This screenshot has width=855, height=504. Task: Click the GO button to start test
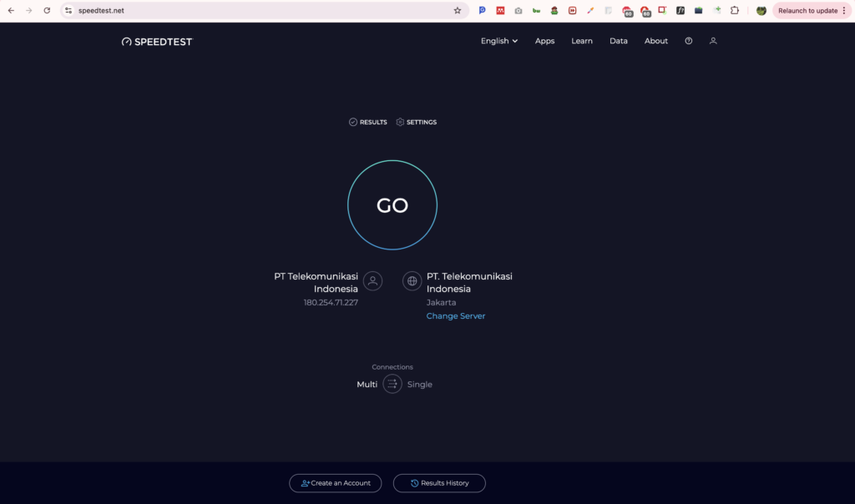click(x=392, y=205)
